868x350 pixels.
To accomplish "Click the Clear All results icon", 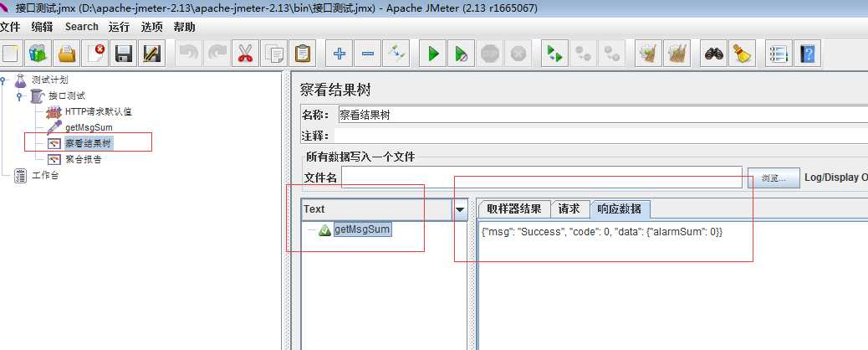I will click(x=677, y=54).
